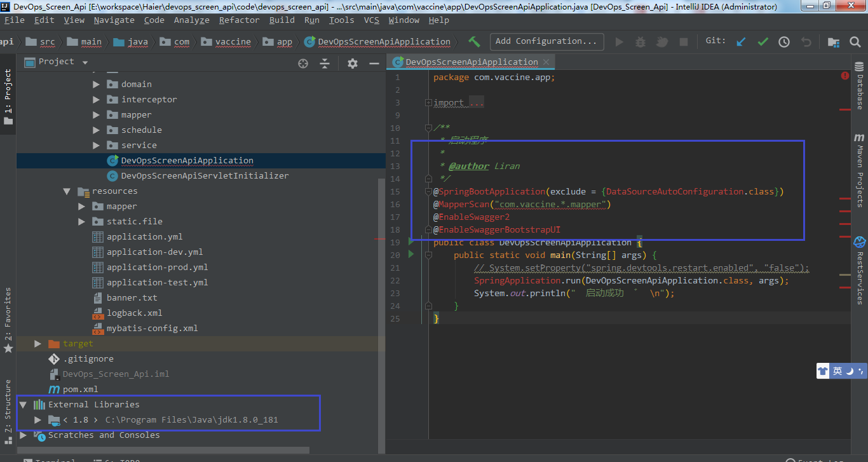Click run gutter icon beside main method
This screenshot has width=868, height=462.
point(410,254)
